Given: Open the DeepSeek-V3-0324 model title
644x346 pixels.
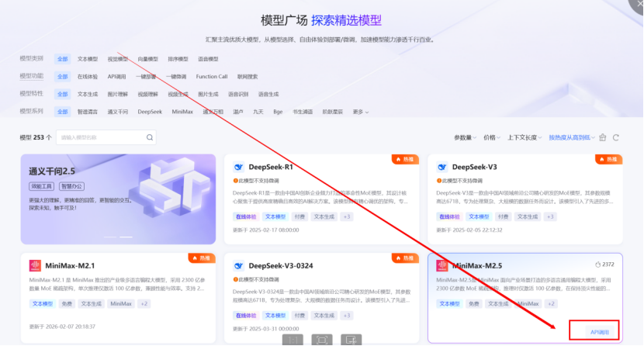Looking at the screenshot, I should tap(281, 266).
